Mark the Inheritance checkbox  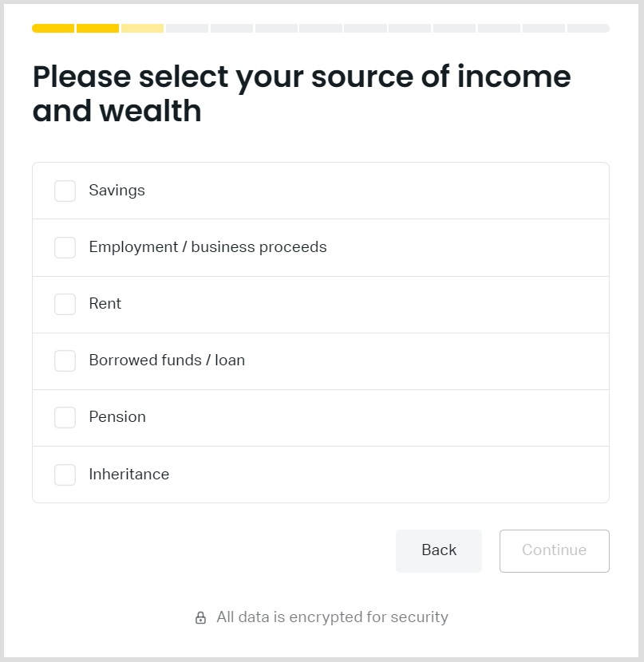pyautogui.click(x=65, y=475)
